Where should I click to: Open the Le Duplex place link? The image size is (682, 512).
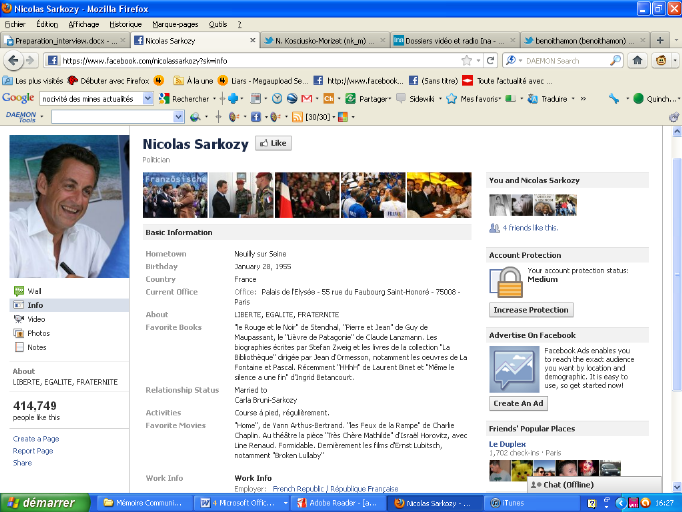pos(506,443)
